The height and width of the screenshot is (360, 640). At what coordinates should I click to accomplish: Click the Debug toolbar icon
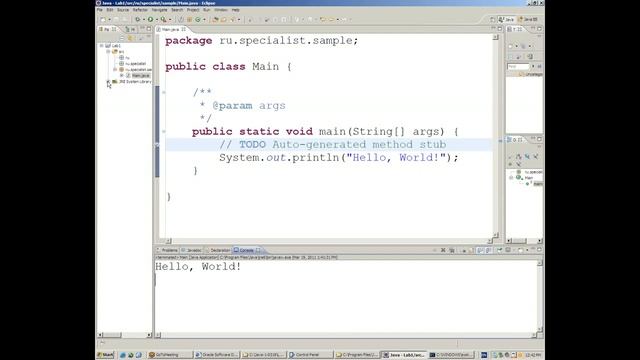point(138,20)
